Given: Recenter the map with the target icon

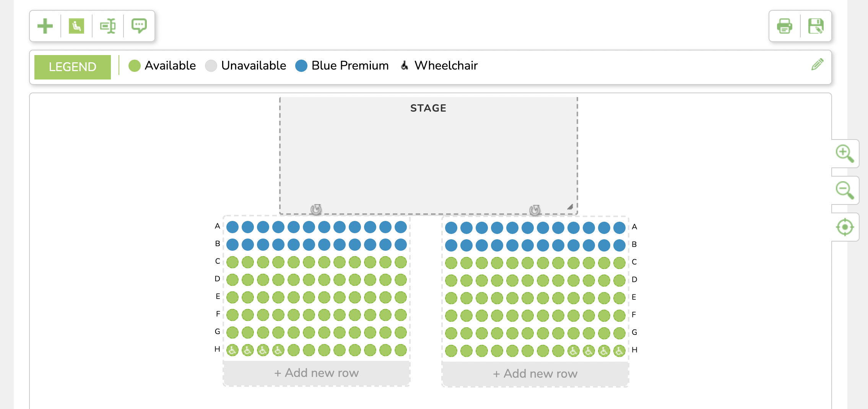Looking at the screenshot, I should pos(845,227).
